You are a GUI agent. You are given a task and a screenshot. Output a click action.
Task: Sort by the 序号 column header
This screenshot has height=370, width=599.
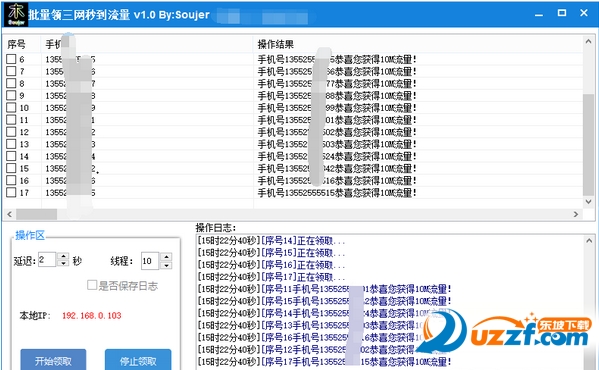(x=22, y=44)
